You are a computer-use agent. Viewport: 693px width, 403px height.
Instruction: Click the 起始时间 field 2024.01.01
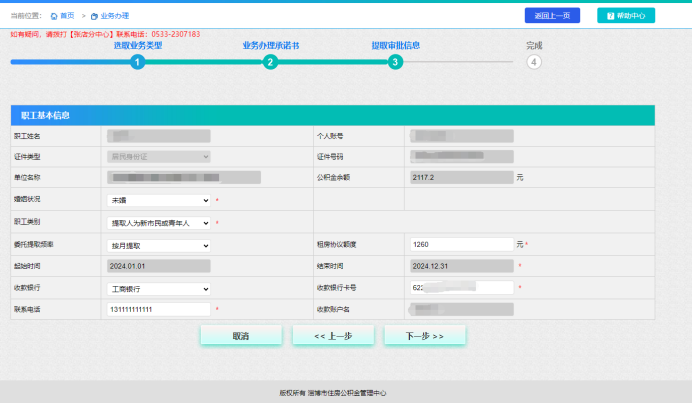pos(159,266)
